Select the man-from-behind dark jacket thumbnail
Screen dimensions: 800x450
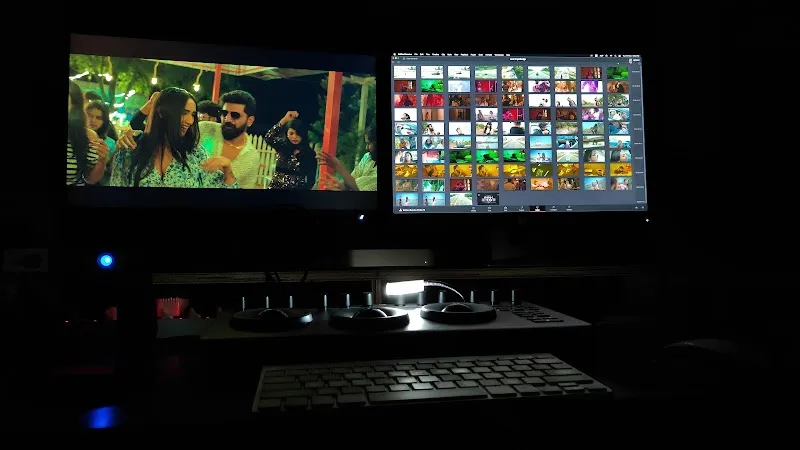514,128
